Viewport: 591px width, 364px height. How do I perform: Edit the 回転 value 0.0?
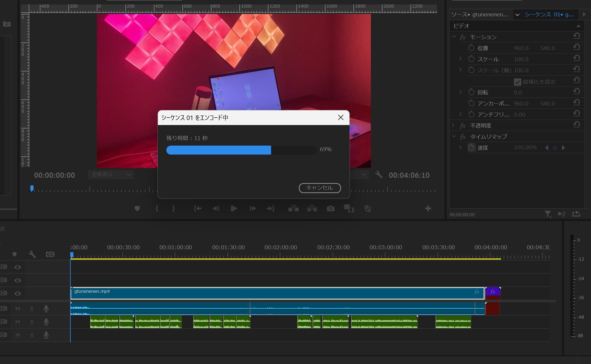pyautogui.click(x=518, y=93)
